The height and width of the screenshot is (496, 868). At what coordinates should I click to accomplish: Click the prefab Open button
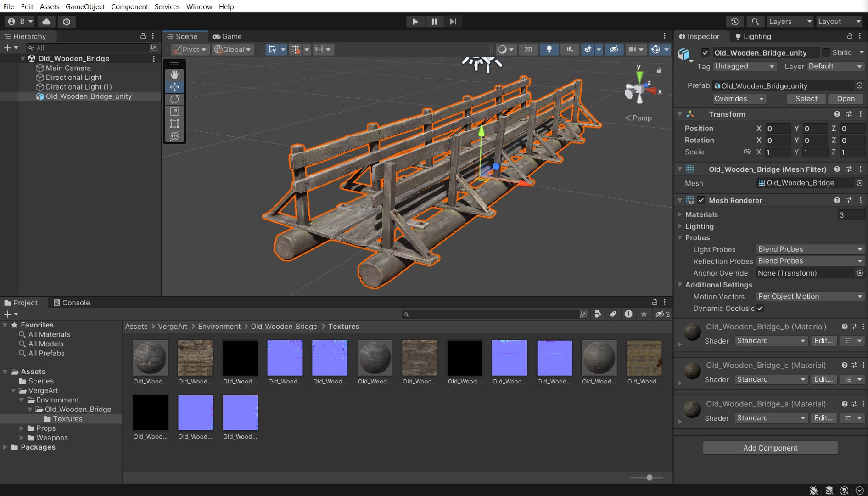click(846, 99)
